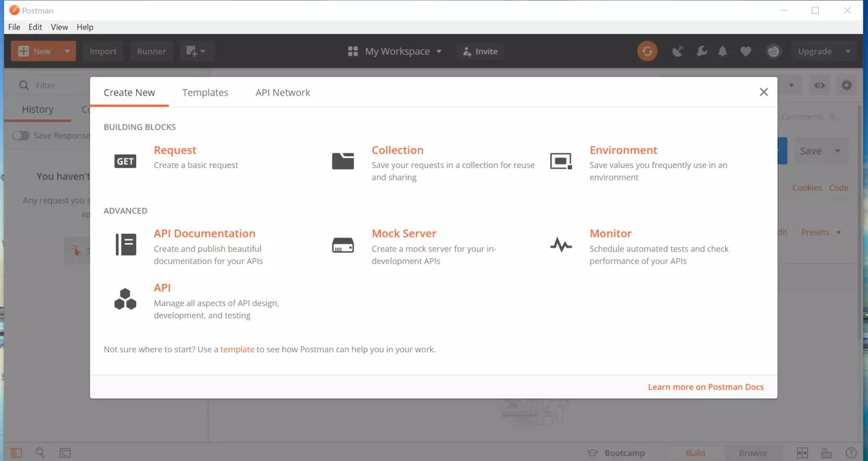Open the notifications bell
The image size is (868, 461).
tap(723, 51)
